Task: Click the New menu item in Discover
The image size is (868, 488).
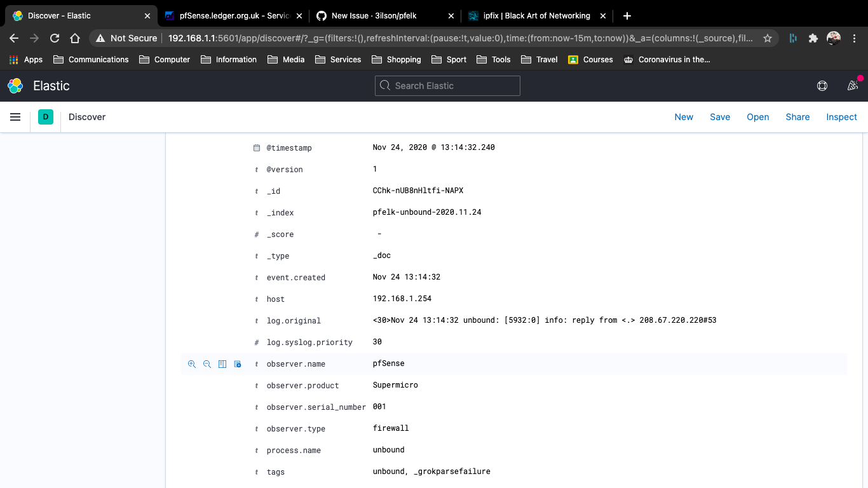Action: (684, 117)
